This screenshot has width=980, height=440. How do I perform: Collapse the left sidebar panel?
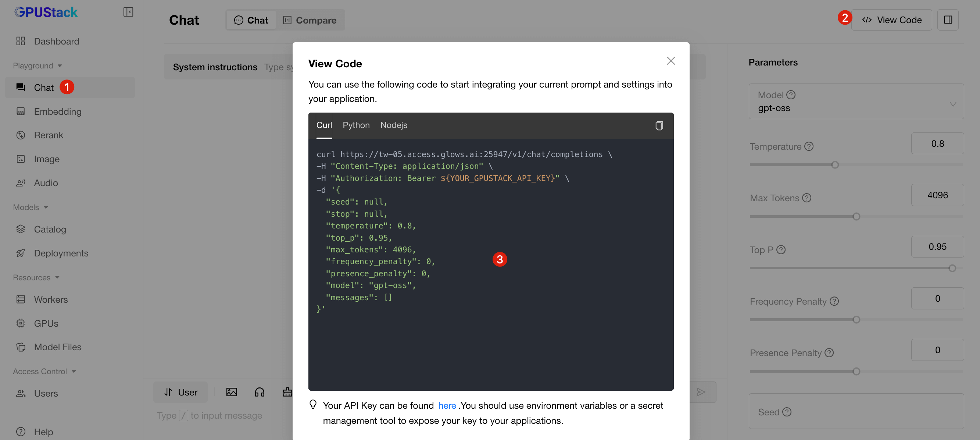pyautogui.click(x=128, y=12)
